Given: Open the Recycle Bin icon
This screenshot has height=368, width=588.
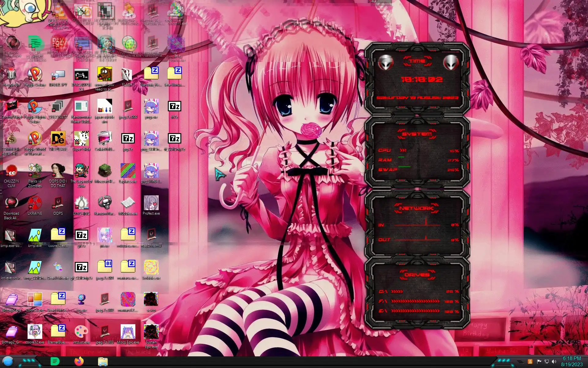Looking at the screenshot, I should pyautogui.click(x=11, y=75).
